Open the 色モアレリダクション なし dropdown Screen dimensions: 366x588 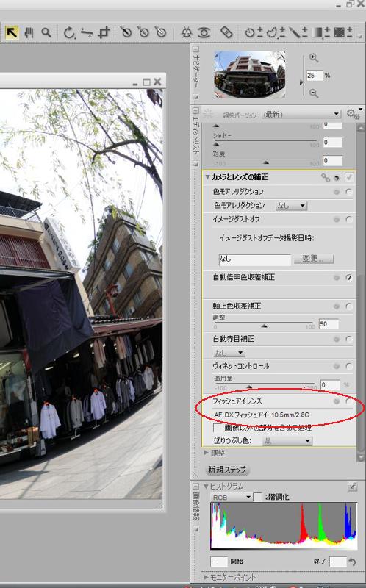(291, 206)
